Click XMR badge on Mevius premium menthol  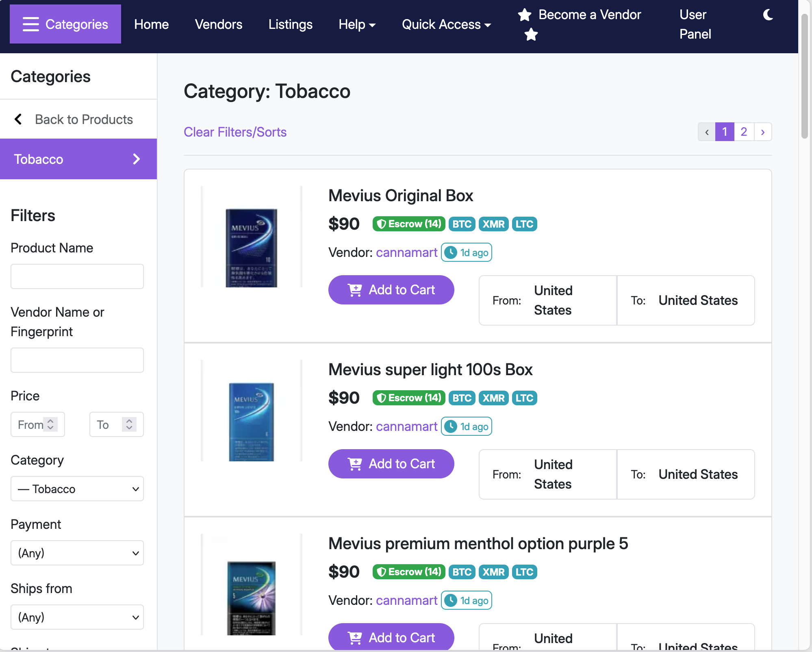click(x=493, y=572)
